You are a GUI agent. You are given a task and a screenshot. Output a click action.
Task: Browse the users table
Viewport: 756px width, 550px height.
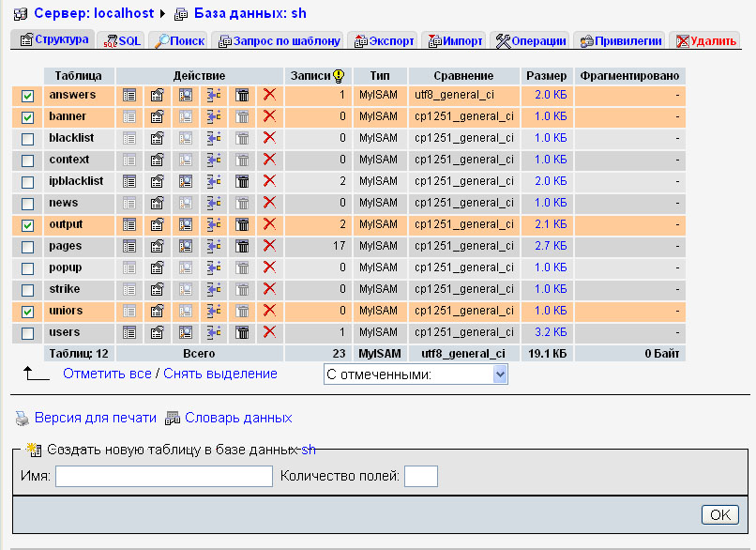point(129,332)
